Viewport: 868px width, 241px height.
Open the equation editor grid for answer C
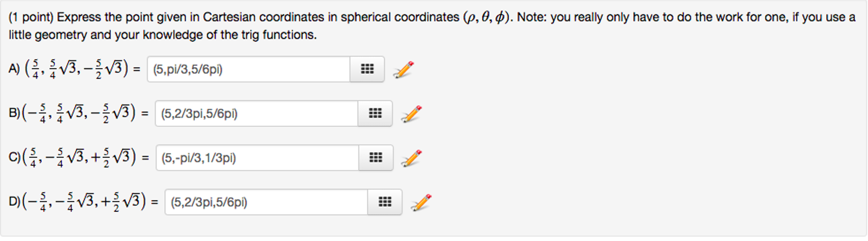point(376,158)
